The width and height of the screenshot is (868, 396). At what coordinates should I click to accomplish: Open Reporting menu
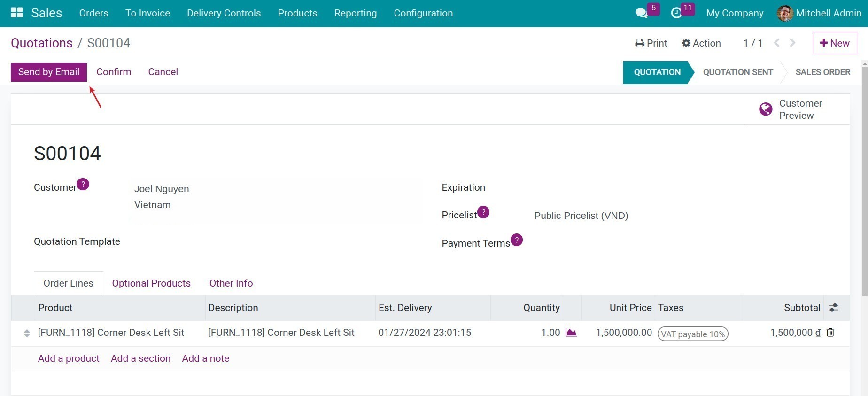pyautogui.click(x=356, y=13)
